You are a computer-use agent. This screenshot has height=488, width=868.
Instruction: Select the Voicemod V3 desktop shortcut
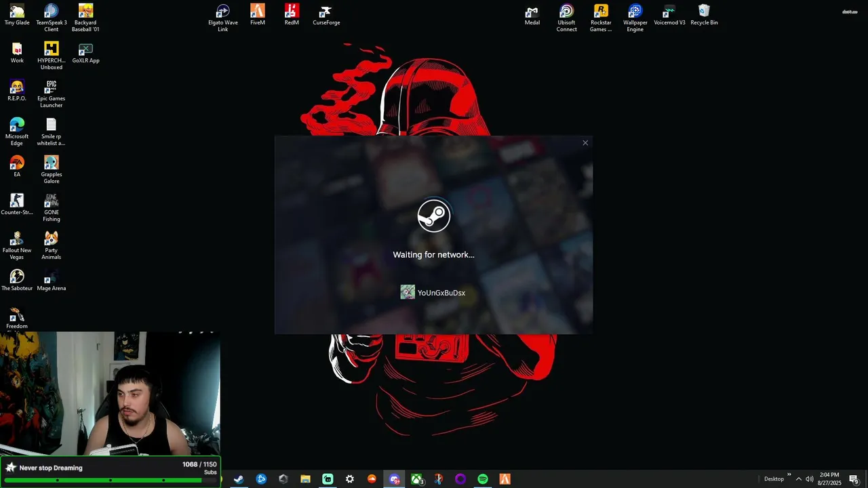point(669,15)
